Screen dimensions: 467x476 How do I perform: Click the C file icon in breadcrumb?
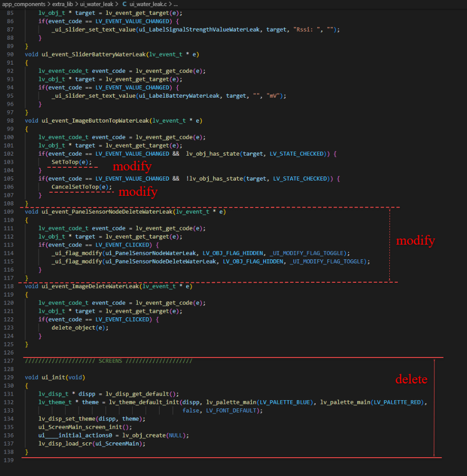tap(124, 4)
